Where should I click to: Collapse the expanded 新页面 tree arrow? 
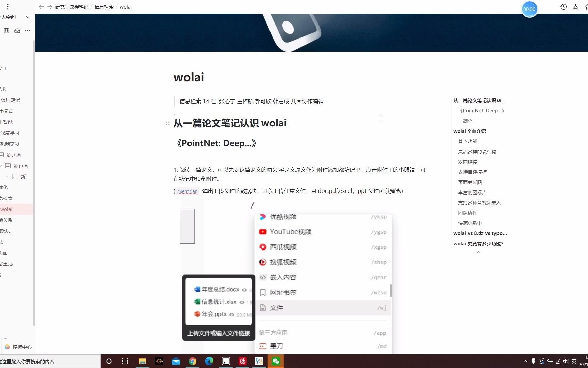click(1, 166)
